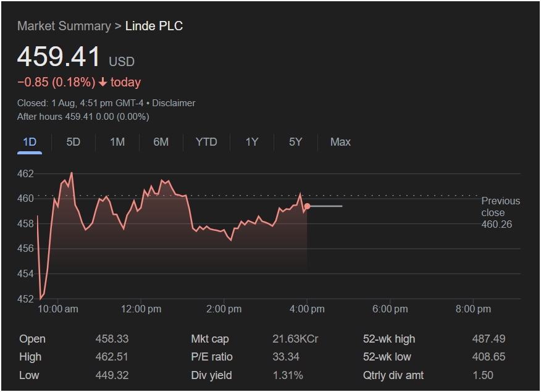Click the 459.41 current price
Image resolution: width=541 pixels, height=392 pixels.
point(59,57)
